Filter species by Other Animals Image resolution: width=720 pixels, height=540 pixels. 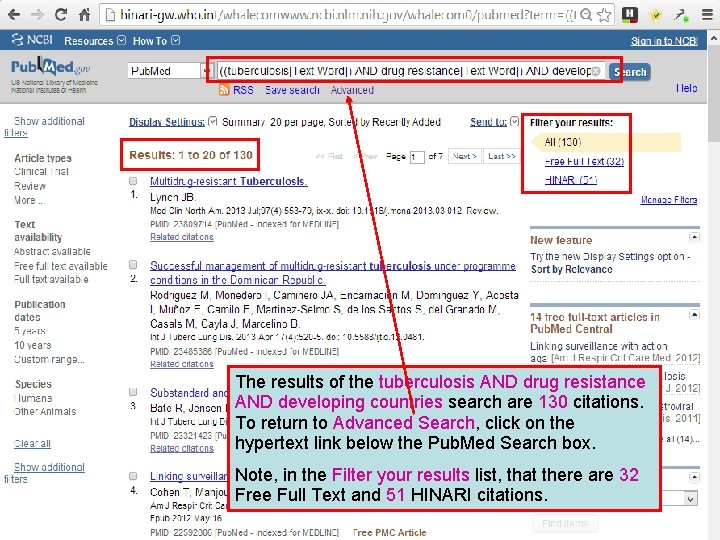[x=45, y=411]
